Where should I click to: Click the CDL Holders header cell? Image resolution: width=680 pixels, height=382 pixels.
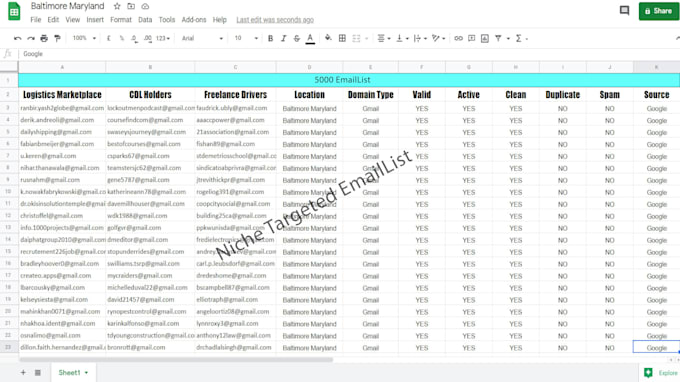[150, 95]
